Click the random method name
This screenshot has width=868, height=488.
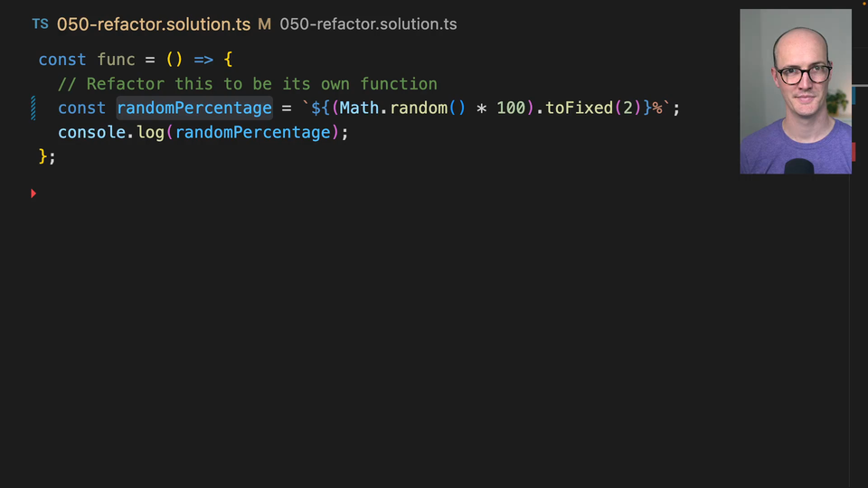[420, 108]
